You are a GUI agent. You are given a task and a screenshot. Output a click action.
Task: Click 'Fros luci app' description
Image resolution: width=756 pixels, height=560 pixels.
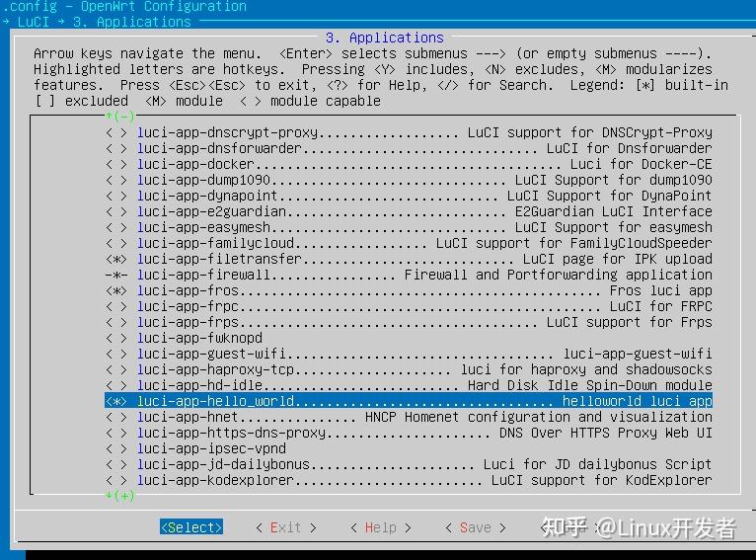(x=660, y=290)
